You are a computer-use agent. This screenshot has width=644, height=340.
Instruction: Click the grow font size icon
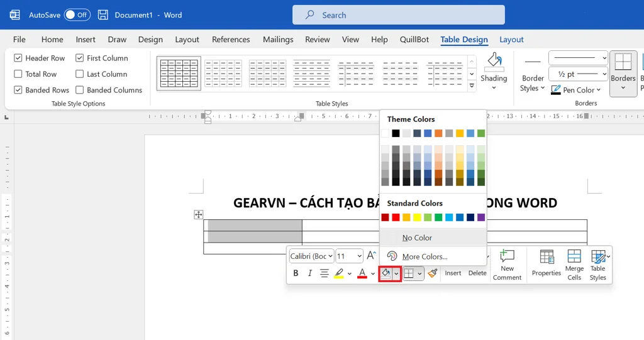click(371, 255)
